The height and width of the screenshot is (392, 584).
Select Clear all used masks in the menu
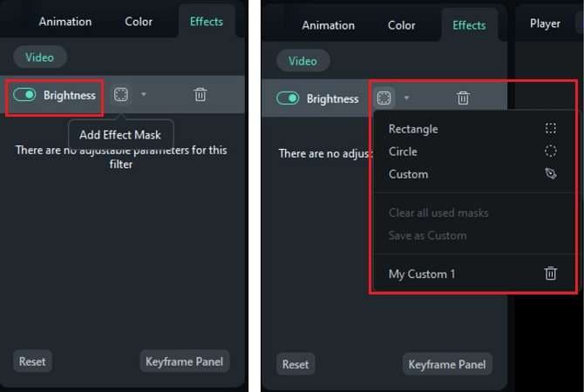tap(438, 213)
